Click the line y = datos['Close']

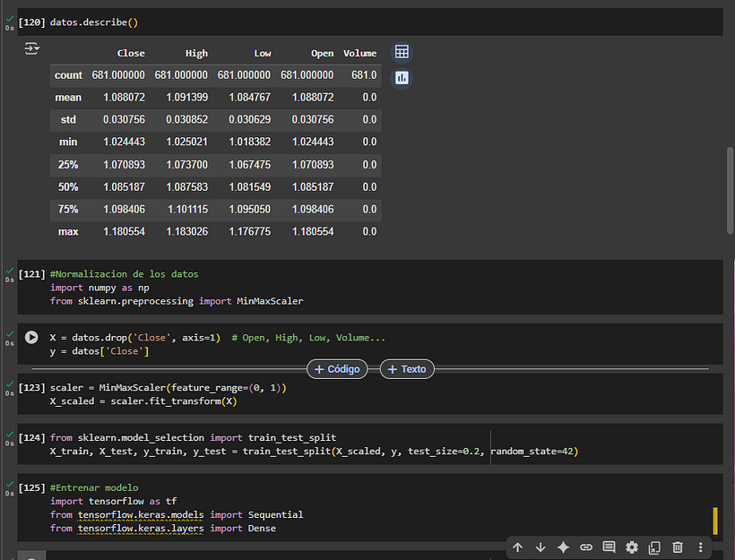pos(99,351)
